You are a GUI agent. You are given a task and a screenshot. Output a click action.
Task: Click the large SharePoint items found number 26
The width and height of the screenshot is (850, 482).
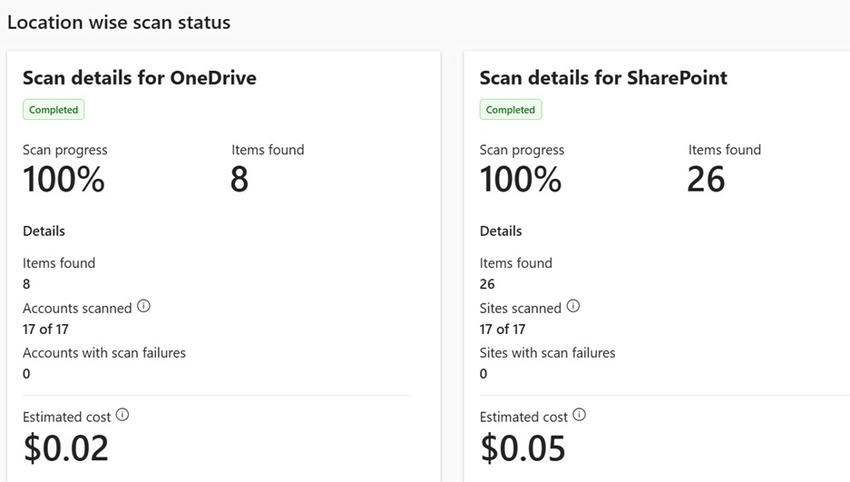(706, 180)
